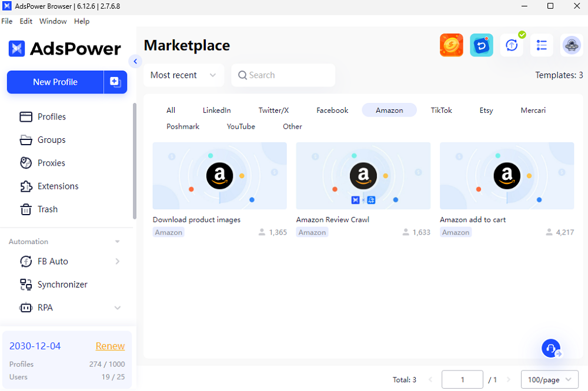Collapse the Automation section arrow
588x391 pixels.
coord(118,242)
